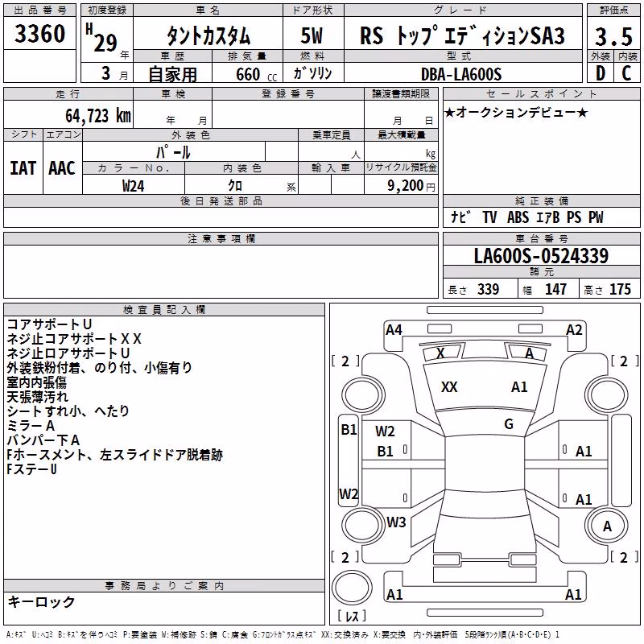Click the A2 mark on the diagram
This screenshot has height=644, width=644.
(574, 329)
